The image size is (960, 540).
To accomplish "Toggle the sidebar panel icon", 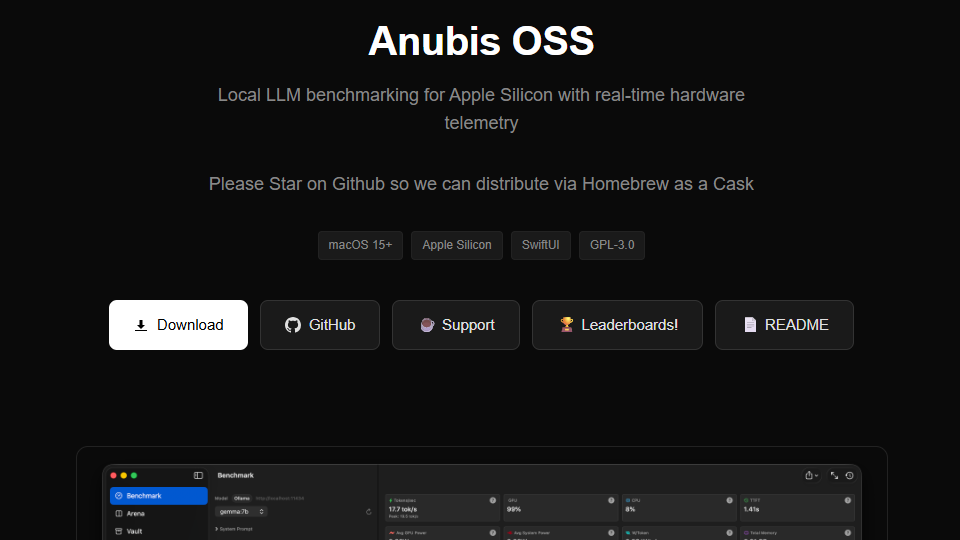I will point(198,475).
